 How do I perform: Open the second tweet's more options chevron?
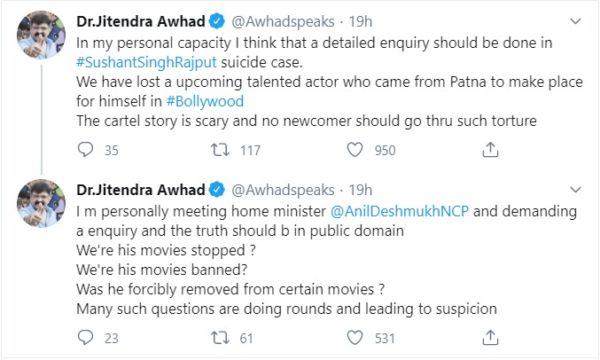[576, 190]
